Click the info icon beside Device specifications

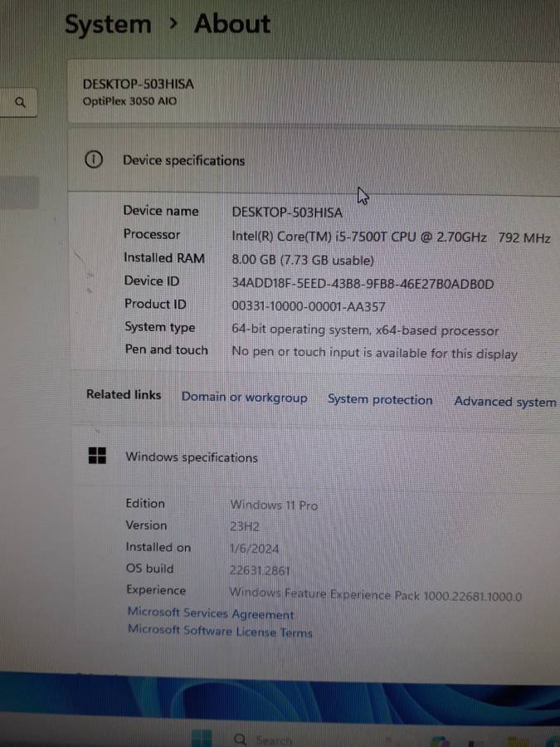point(93,160)
